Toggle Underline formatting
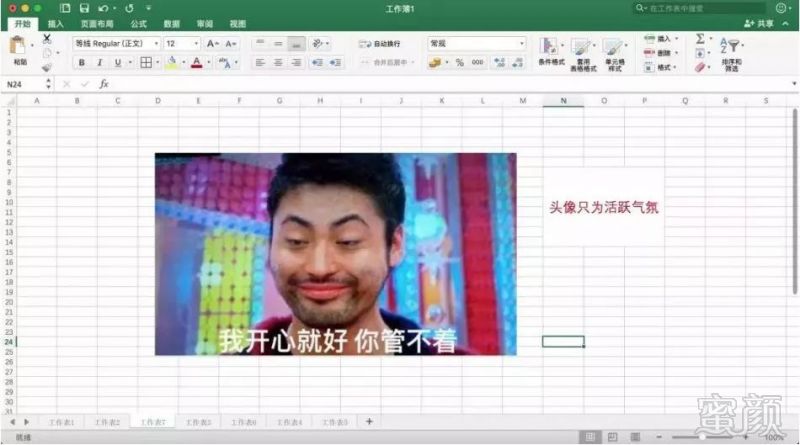 click(x=118, y=62)
